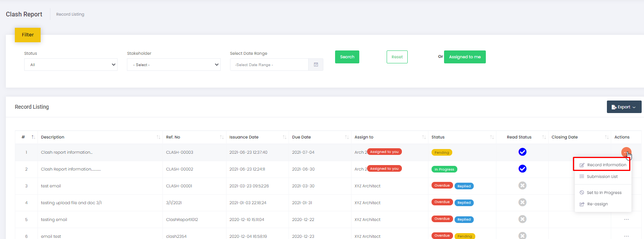Open the Stakeholder select dropdown
644x239 pixels.
click(173, 65)
